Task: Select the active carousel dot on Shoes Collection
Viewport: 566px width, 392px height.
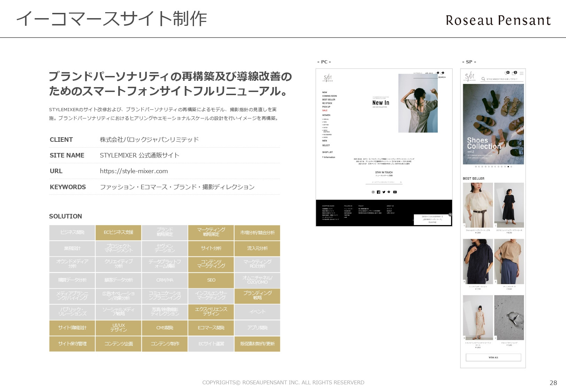Action: (508, 167)
